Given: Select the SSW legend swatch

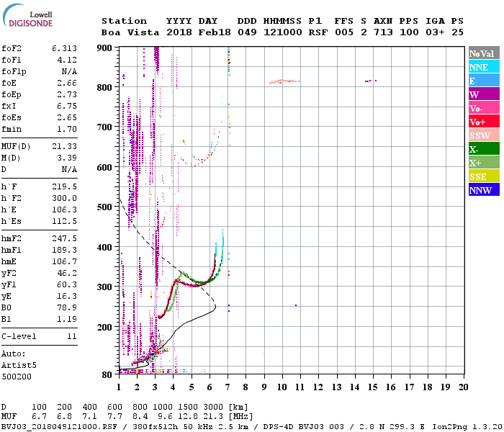Looking at the screenshot, I should (484, 135).
